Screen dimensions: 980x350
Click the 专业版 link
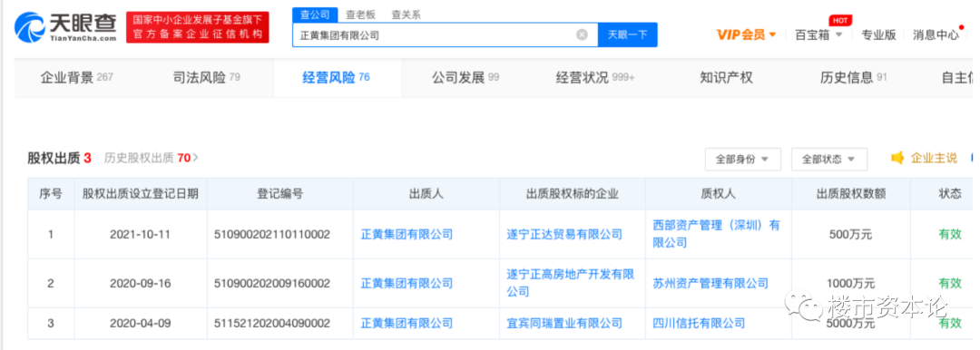(x=878, y=35)
